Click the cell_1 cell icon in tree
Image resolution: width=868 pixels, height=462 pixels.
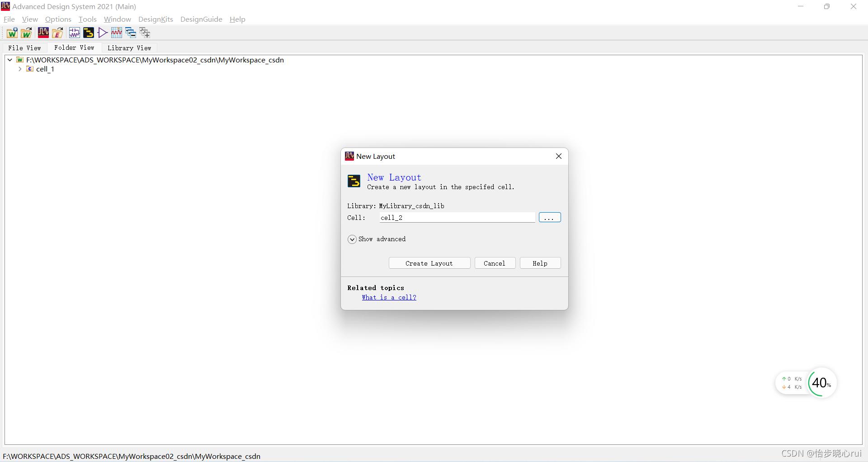coord(30,69)
